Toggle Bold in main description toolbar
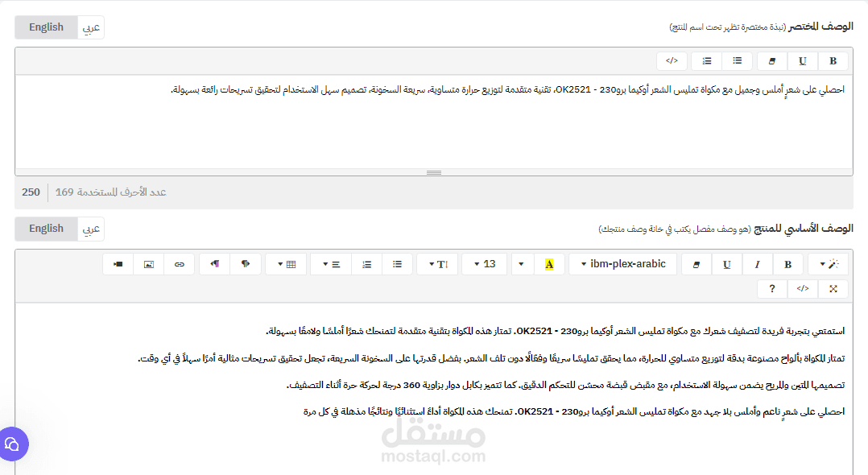The image size is (868, 475). click(x=787, y=264)
